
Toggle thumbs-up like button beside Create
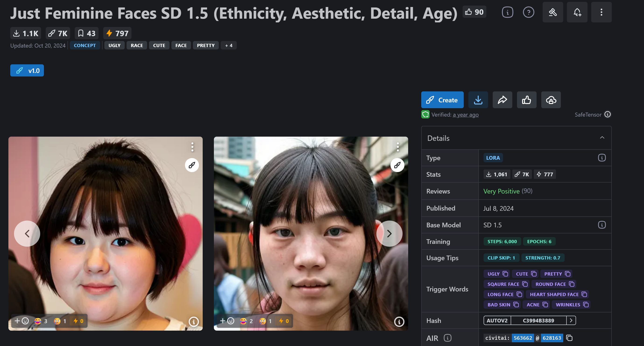pos(526,100)
